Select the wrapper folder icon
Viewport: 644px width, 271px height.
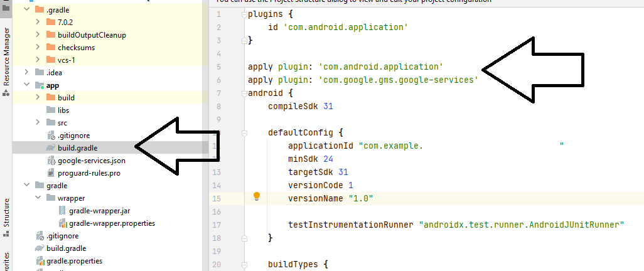click(51, 198)
